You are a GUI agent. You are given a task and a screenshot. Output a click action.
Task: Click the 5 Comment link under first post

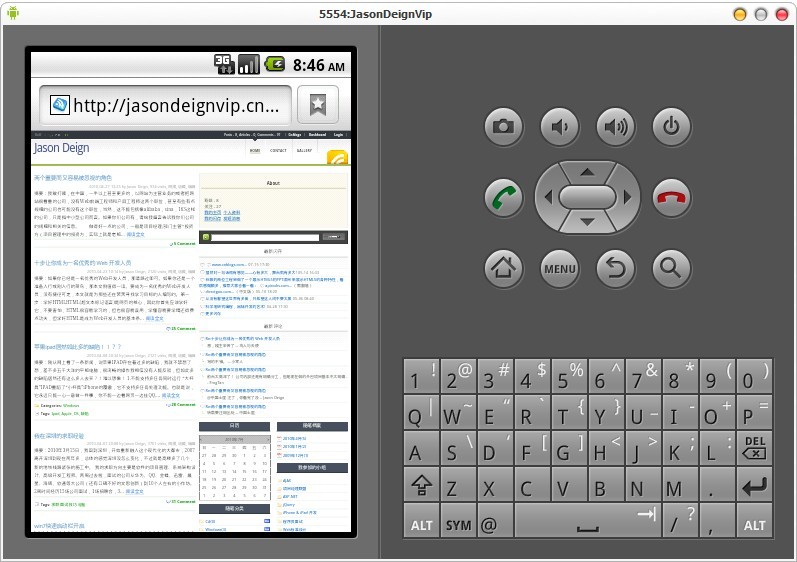point(183,244)
